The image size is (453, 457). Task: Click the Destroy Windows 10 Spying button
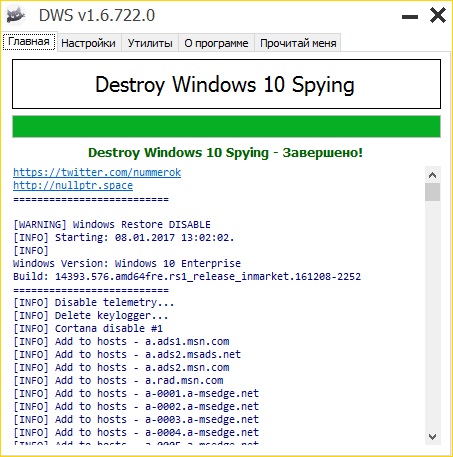tap(226, 84)
